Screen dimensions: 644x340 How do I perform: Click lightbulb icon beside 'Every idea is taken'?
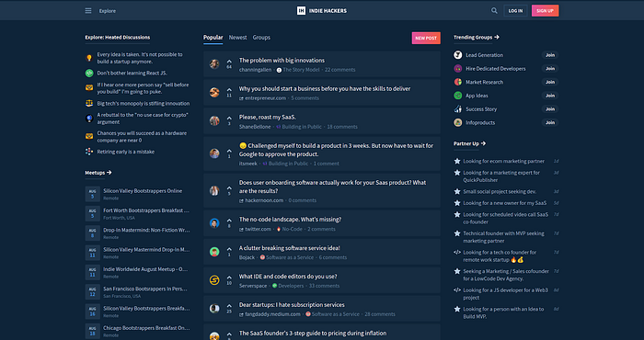coord(89,58)
